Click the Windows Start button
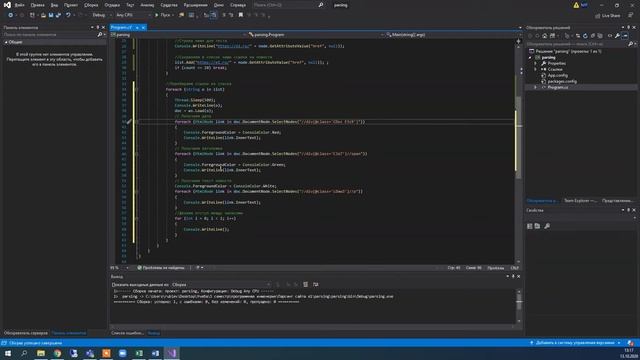Viewport: 640px width, 360px height. tap(8, 353)
